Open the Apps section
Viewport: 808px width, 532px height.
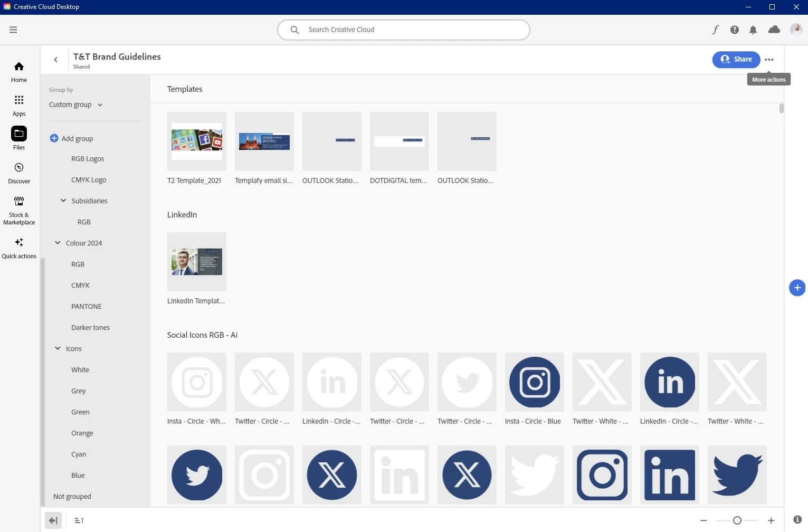19,106
